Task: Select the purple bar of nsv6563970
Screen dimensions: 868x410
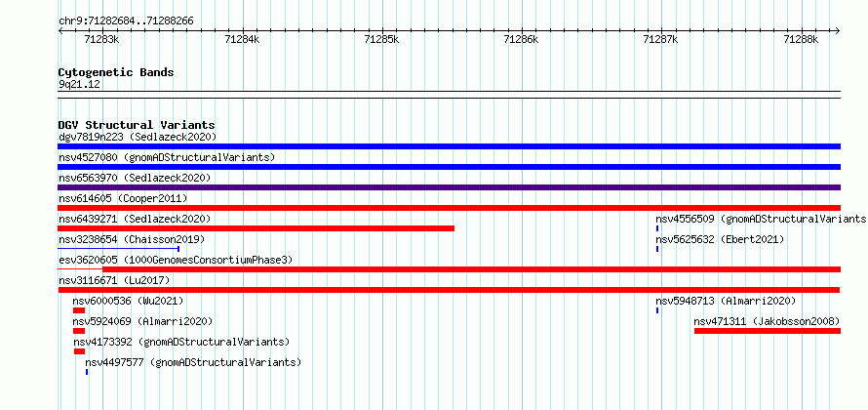Action: coord(449,187)
